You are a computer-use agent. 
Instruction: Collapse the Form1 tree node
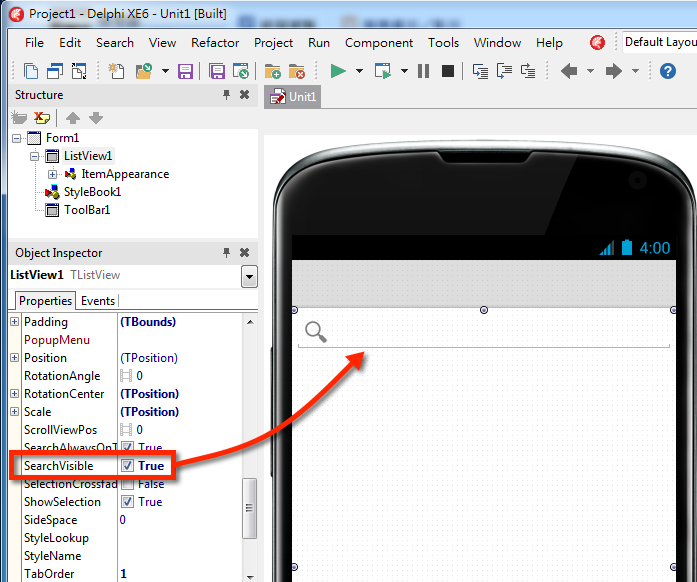click(16, 139)
